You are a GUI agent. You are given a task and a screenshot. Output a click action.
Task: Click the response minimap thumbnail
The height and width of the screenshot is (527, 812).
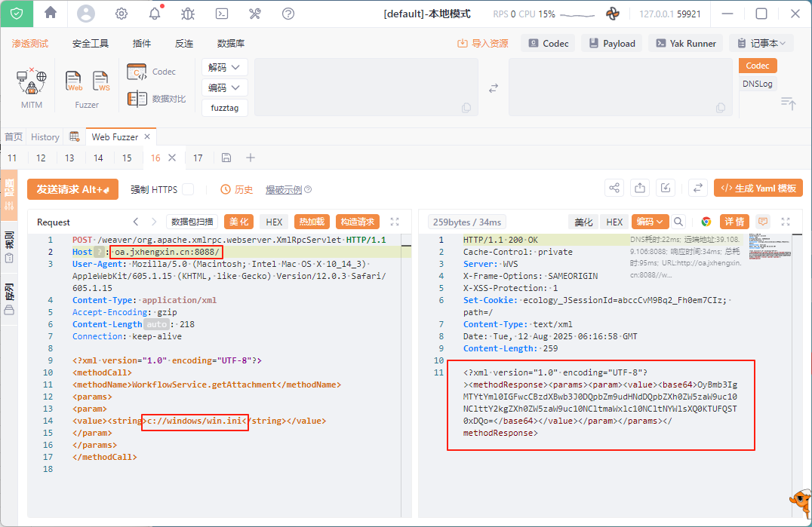tap(770, 246)
